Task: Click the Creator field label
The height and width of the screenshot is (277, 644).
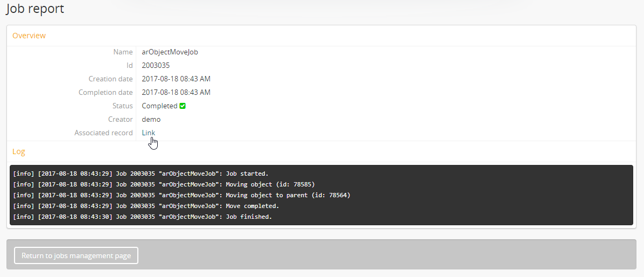Action: pyautogui.click(x=120, y=120)
